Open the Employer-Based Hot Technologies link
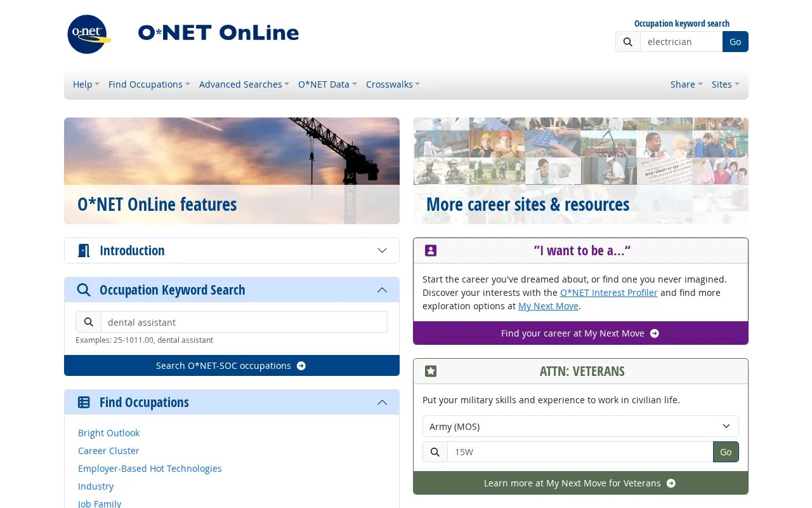 coord(150,469)
